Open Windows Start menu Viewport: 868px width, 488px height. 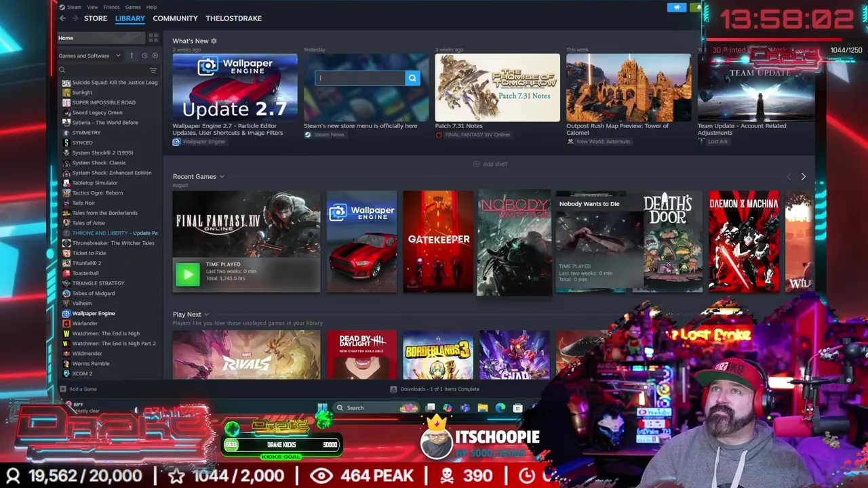click(x=322, y=407)
